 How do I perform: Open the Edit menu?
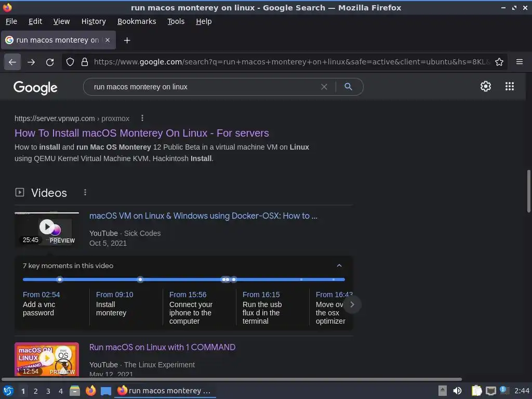(35, 21)
